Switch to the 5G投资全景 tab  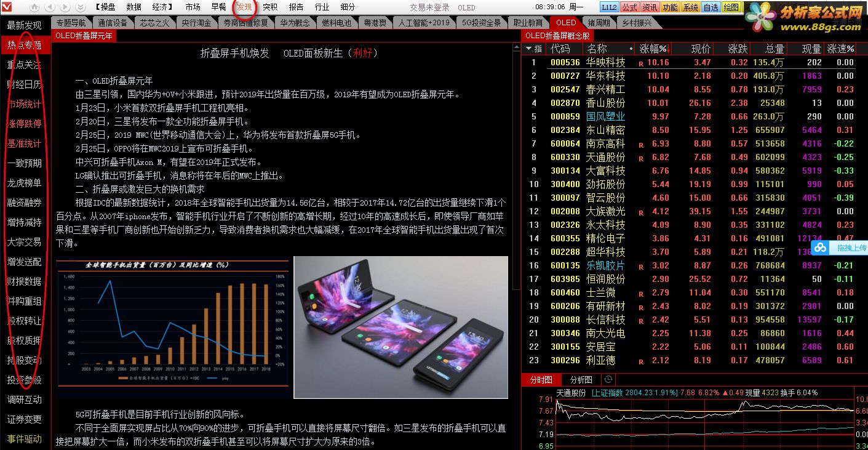point(482,23)
